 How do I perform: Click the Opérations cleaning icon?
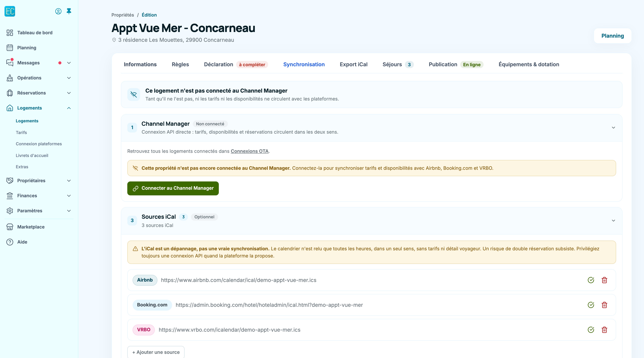[x=10, y=78]
